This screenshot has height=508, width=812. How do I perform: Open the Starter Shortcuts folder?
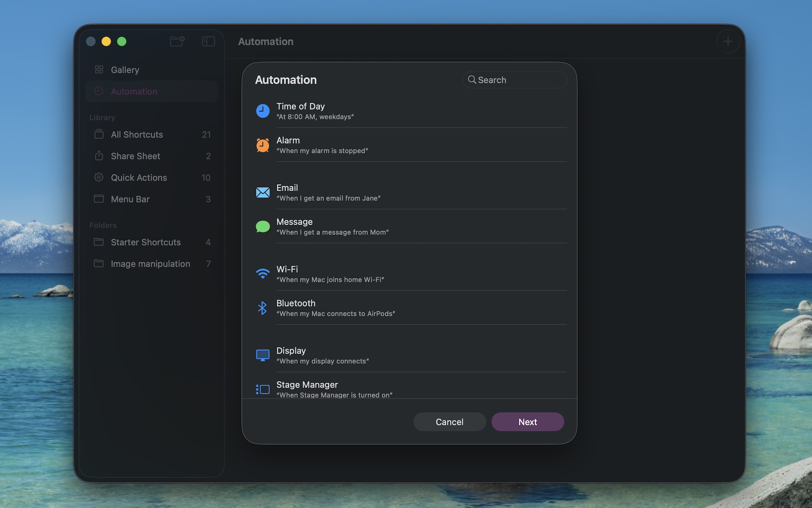point(151,242)
